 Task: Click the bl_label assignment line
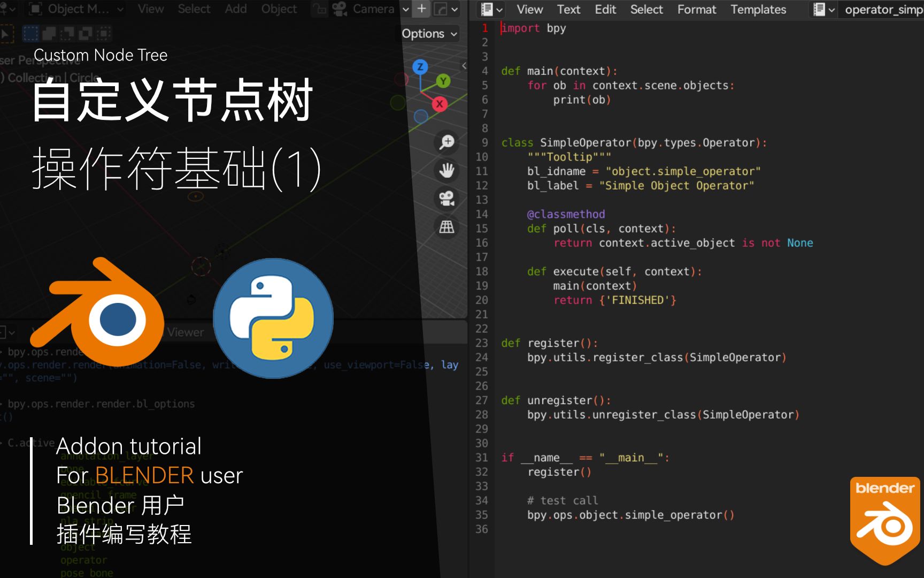click(x=641, y=185)
